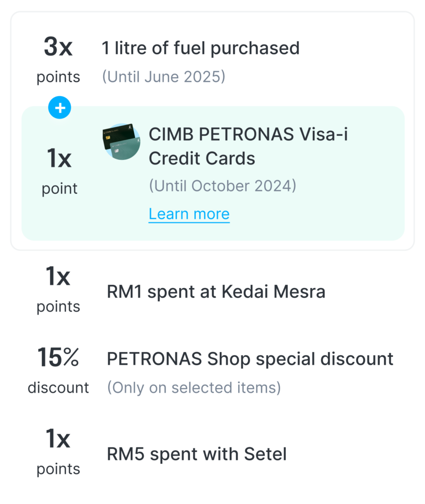Viewport: 425px width, 504px height.
Task: Click the CIMB PETRONAS Visa-i Credit Cards title
Action: click(x=247, y=145)
